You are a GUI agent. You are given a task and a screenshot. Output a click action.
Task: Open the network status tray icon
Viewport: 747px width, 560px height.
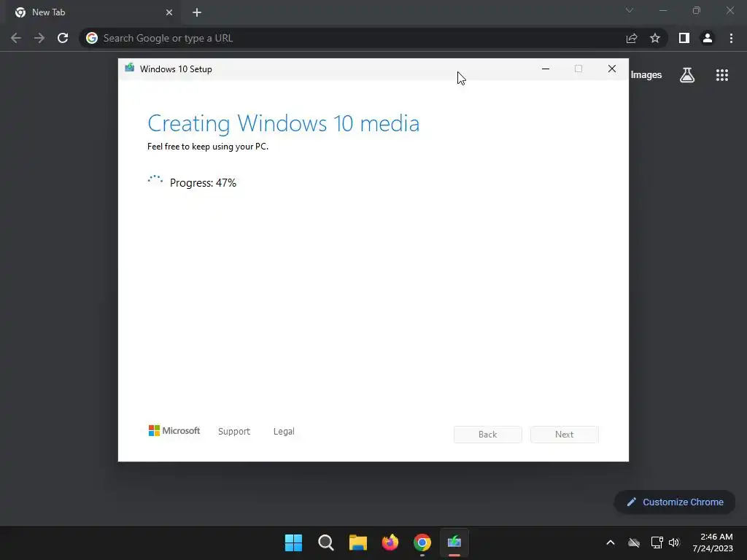point(657,542)
